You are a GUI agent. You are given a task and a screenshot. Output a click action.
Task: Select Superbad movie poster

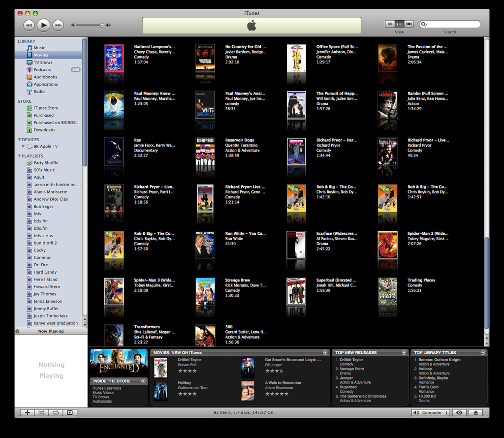[296, 291]
